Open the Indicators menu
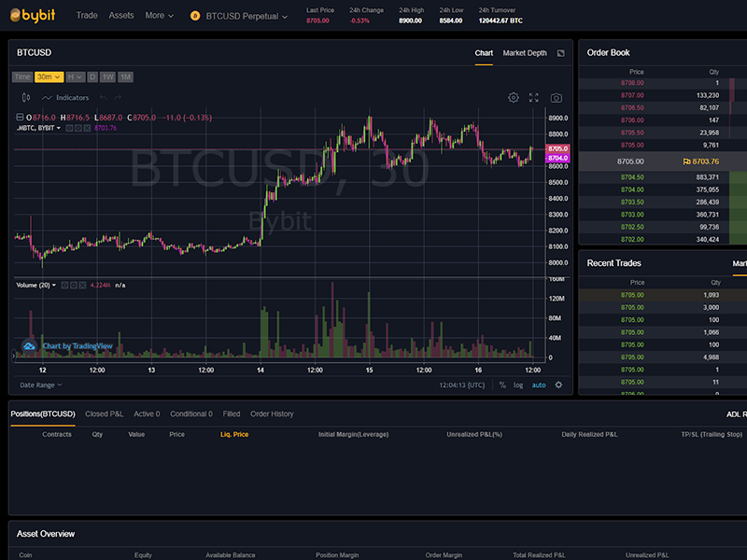Screen dimensions: 747x560 [x=65, y=98]
